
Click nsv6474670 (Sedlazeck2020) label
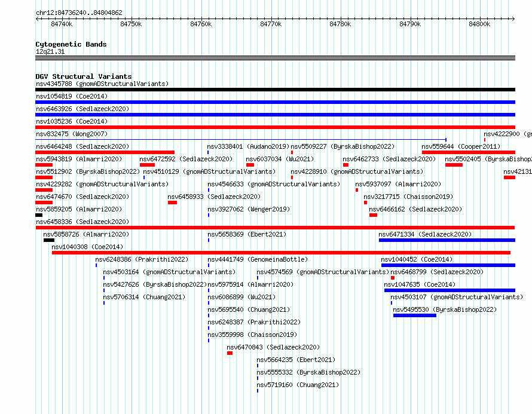[x=82, y=197]
